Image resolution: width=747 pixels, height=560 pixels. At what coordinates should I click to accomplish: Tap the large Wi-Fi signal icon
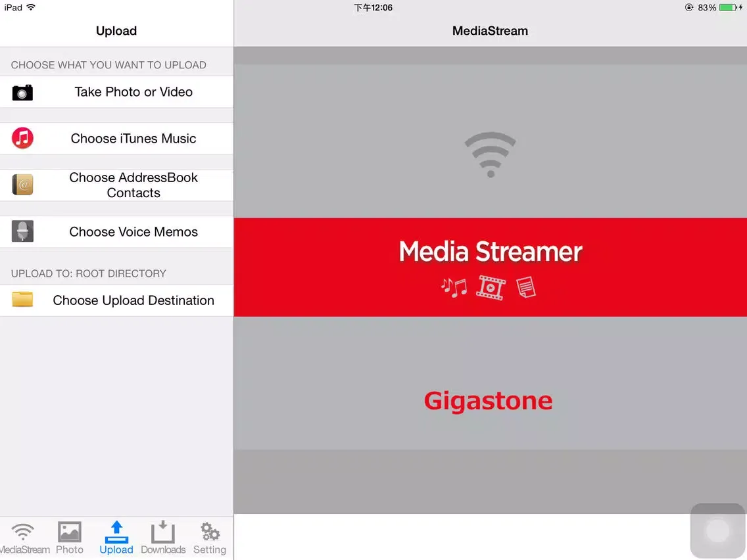coord(491,154)
